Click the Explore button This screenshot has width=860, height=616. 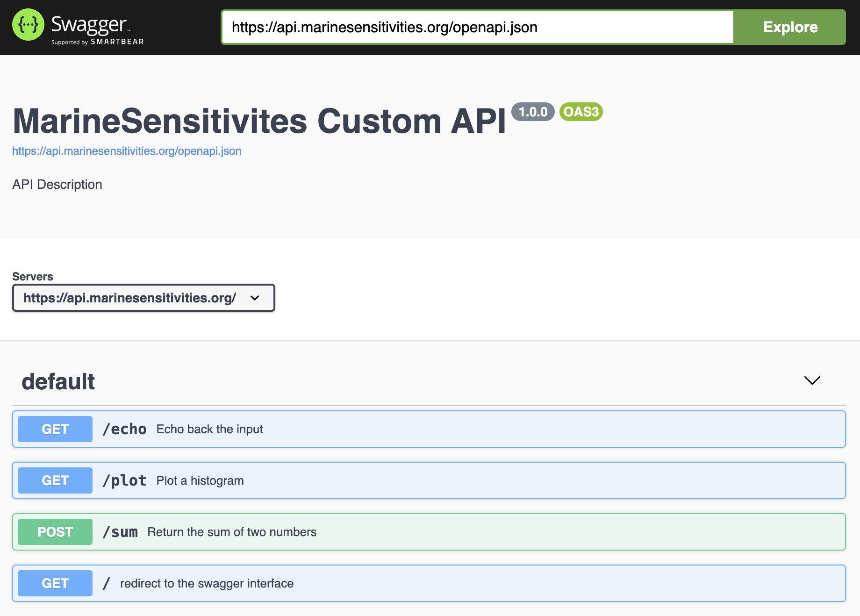pyautogui.click(x=790, y=27)
